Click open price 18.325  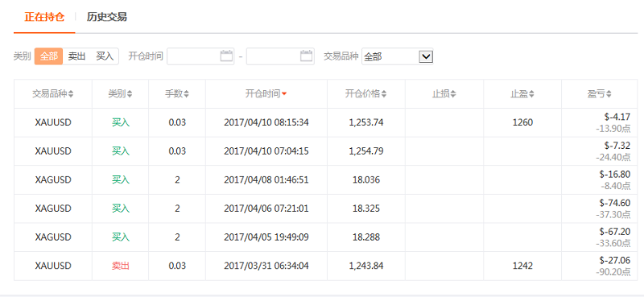tap(366, 208)
